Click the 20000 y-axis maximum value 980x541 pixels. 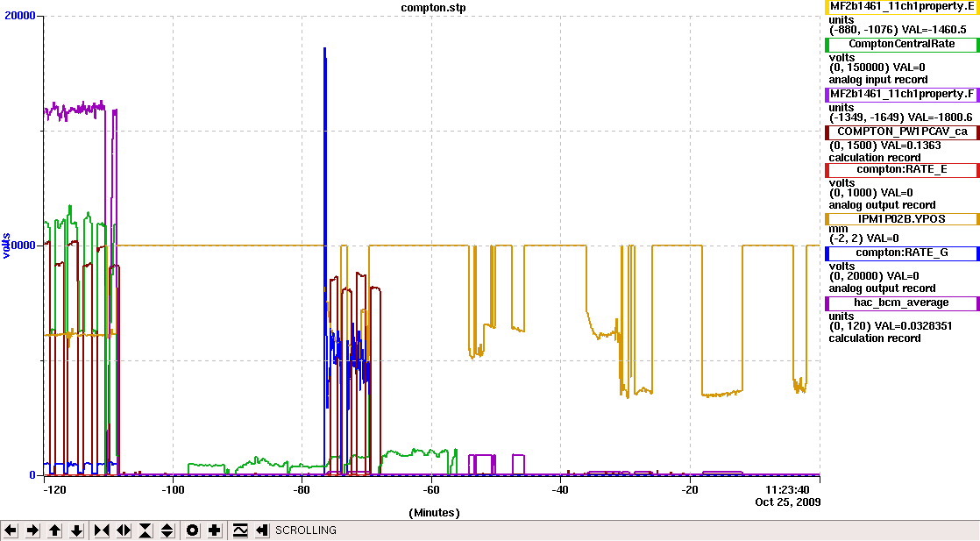[x=20, y=16]
